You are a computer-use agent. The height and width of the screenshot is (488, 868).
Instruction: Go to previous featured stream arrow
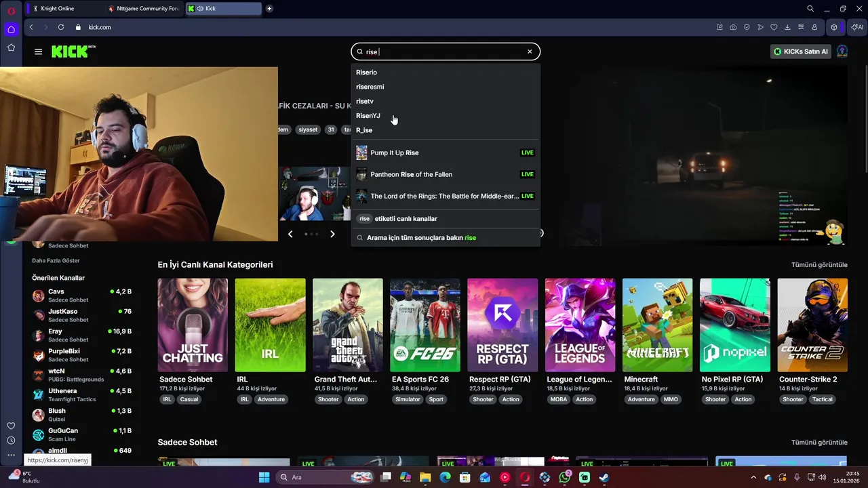click(x=290, y=234)
